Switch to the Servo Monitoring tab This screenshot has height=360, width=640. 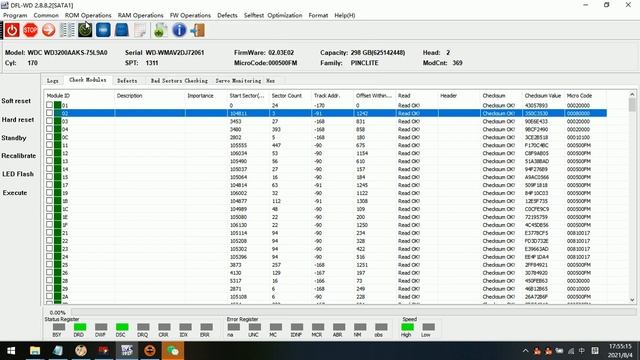click(x=238, y=80)
